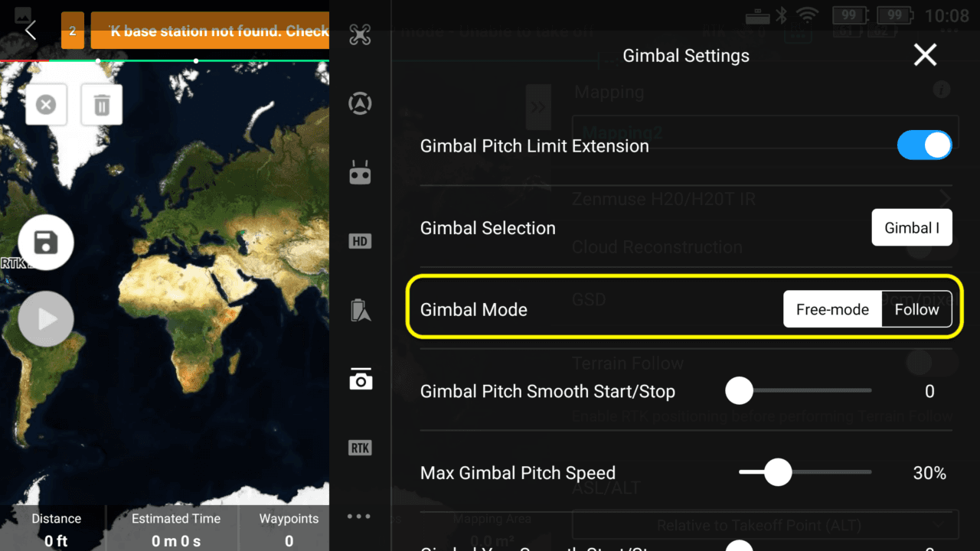Check the Bluetooth status icon
Image resolution: width=980 pixels, height=551 pixels.
pyautogui.click(x=781, y=15)
